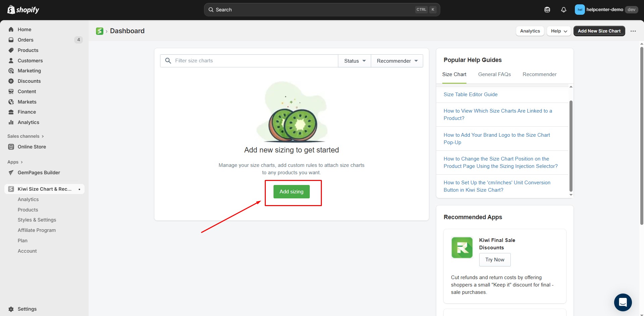Click the Kiwi Final Sale Discounts title

pyautogui.click(x=497, y=244)
